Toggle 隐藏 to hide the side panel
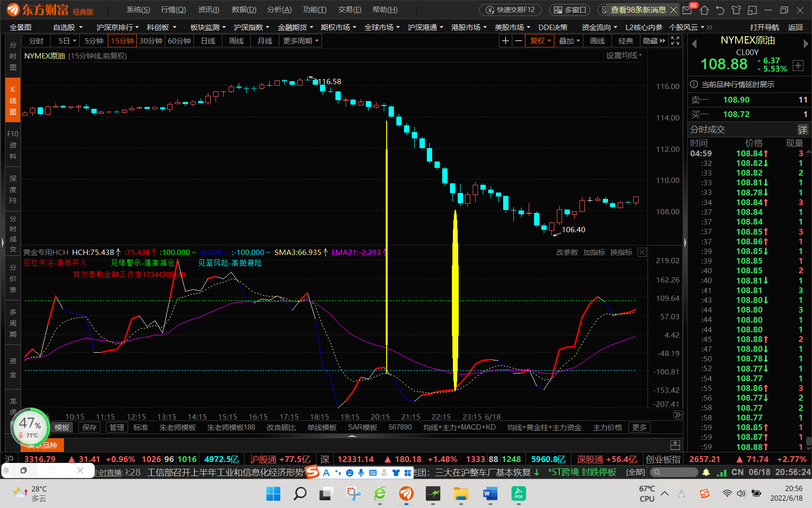 654,41
